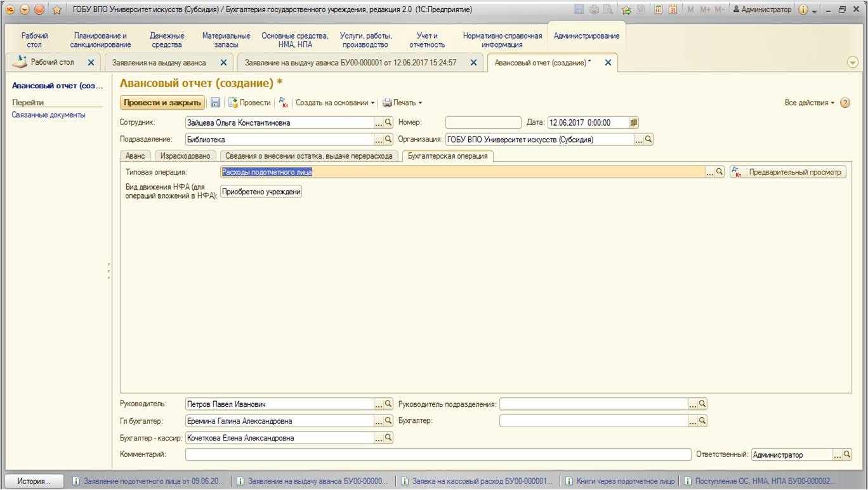Open the calculator icon in title bar

[659, 10]
